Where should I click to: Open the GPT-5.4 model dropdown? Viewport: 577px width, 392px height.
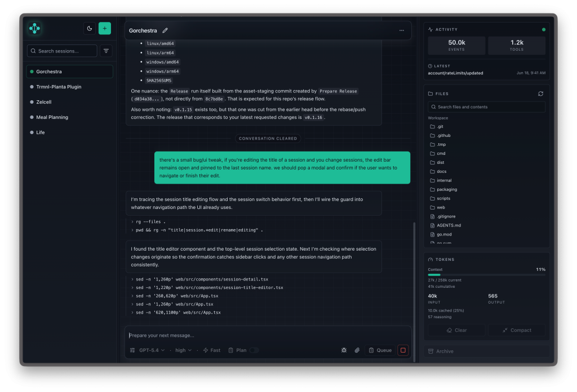[x=152, y=350]
